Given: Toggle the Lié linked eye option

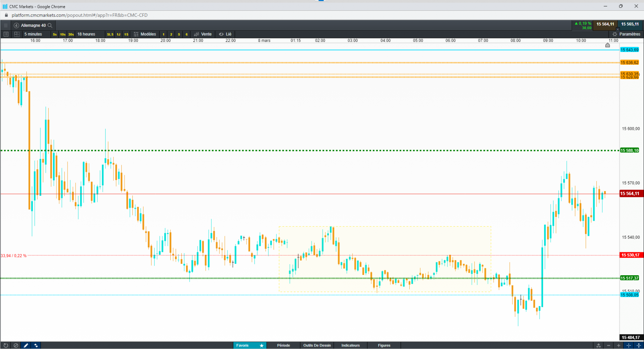Looking at the screenshot, I should click(x=225, y=34).
